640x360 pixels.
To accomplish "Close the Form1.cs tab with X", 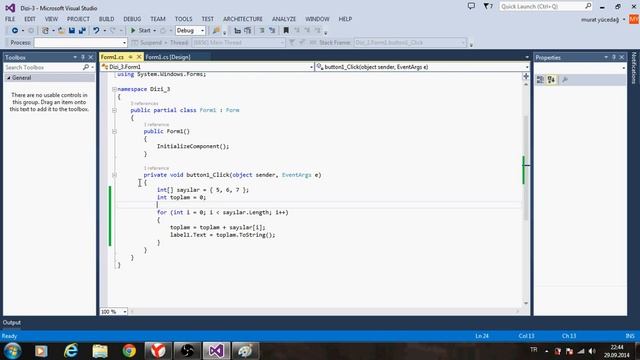I will (x=139, y=57).
